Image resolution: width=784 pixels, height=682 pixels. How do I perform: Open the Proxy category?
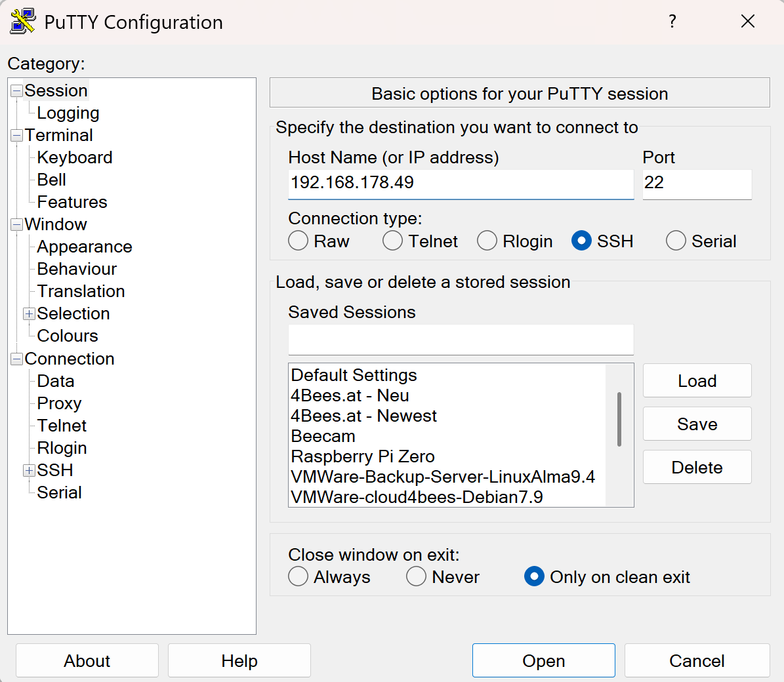[59, 404]
